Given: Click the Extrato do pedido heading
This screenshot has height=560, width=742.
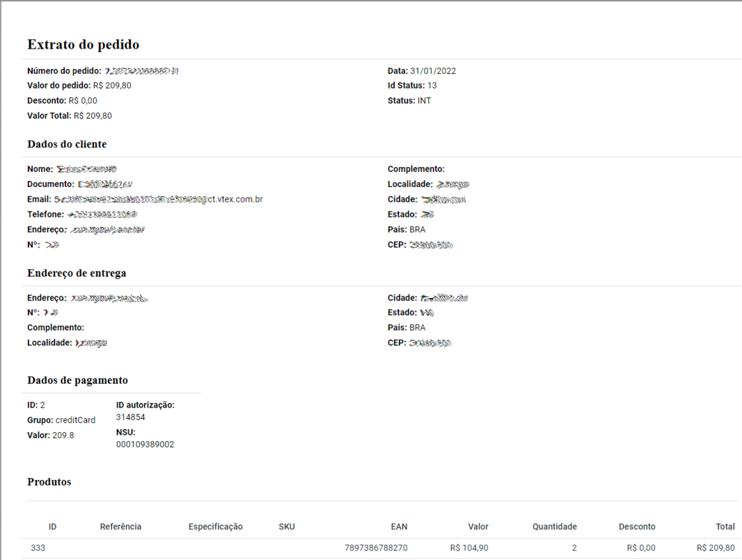Looking at the screenshot, I should (x=83, y=45).
